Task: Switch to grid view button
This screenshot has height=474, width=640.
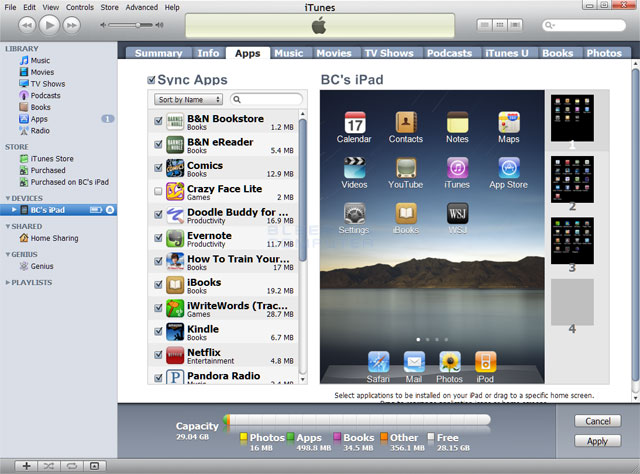Action: point(500,25)
